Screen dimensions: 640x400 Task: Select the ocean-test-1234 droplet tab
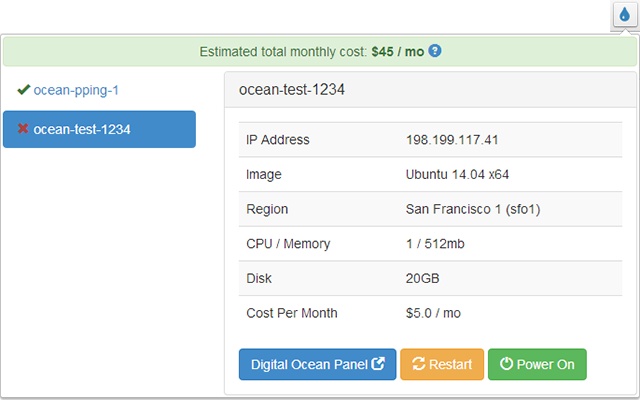tap(99, 129)
